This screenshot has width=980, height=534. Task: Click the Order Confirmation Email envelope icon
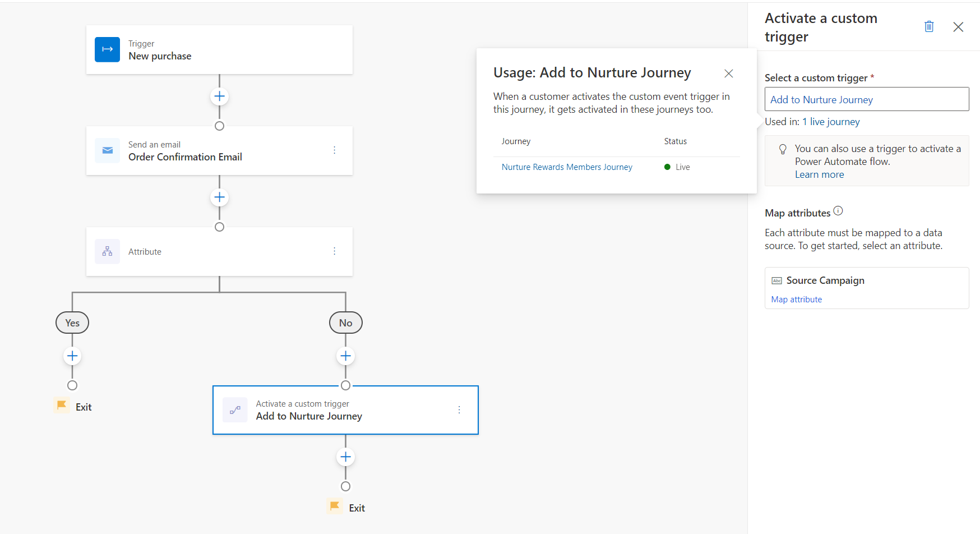107,150
